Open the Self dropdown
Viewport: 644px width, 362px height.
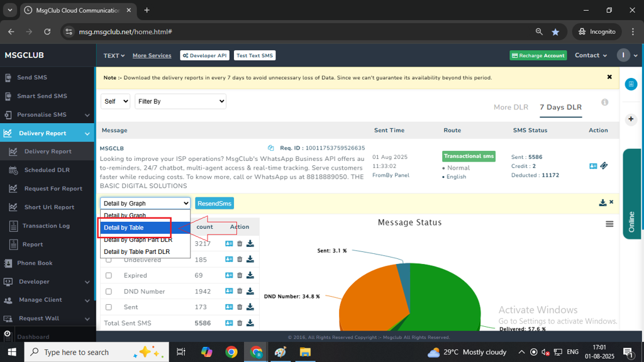click(x=115, y=101)
